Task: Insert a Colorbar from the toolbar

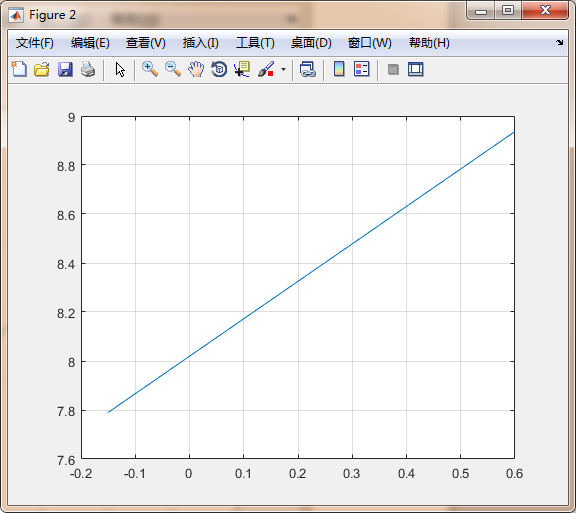Action: pos(339,69)
